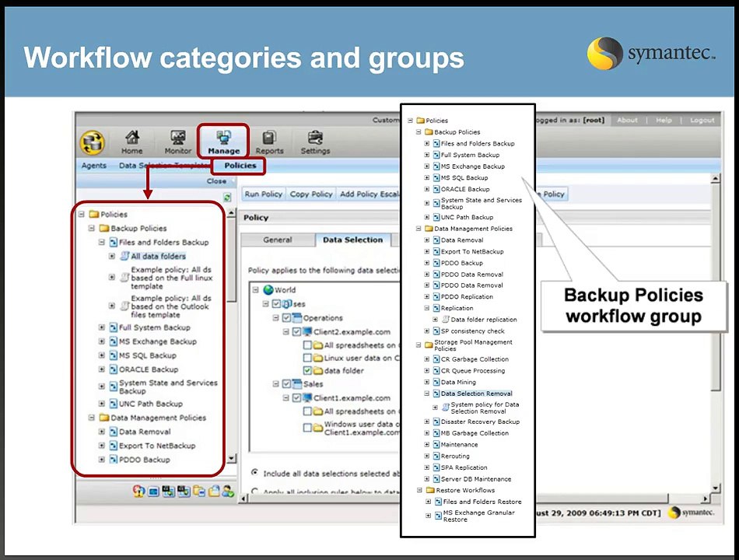The width and height of the screenshot is (739, 560).
Task: Click the horizontal scrollbar left arrow
Action: 244,498
